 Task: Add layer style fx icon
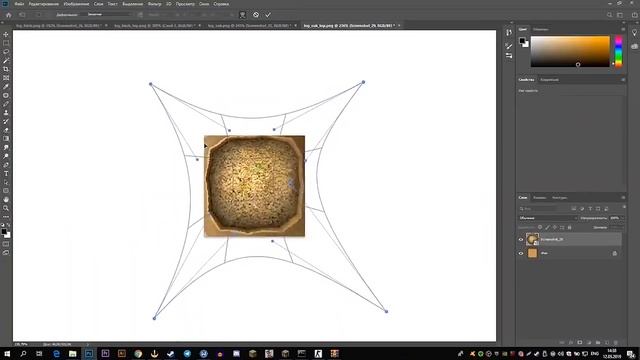(x=571, y=342)
